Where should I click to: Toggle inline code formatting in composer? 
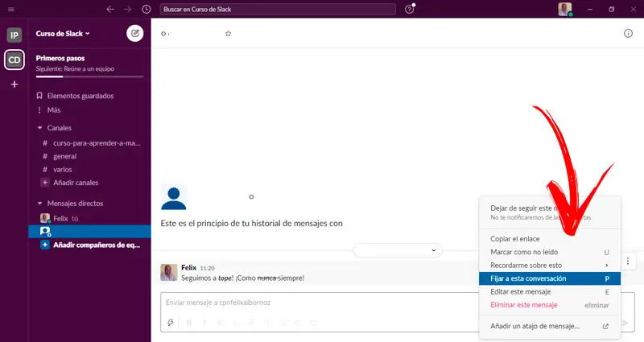click(x=235, y=323)
